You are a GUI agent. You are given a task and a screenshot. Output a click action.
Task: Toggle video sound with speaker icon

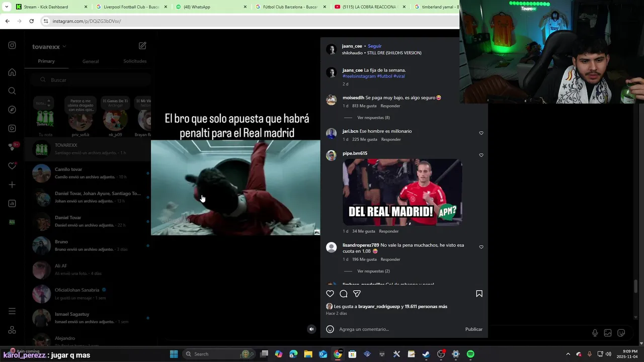click(x=311, y=329)
